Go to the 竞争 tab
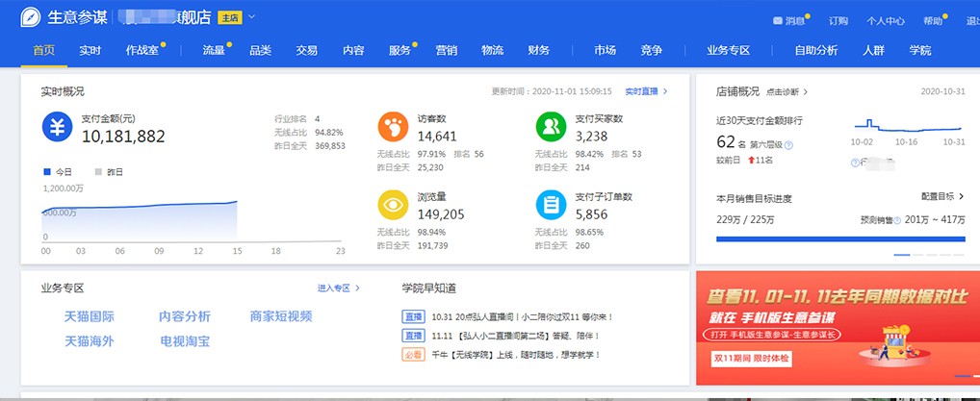 (652, 51)
